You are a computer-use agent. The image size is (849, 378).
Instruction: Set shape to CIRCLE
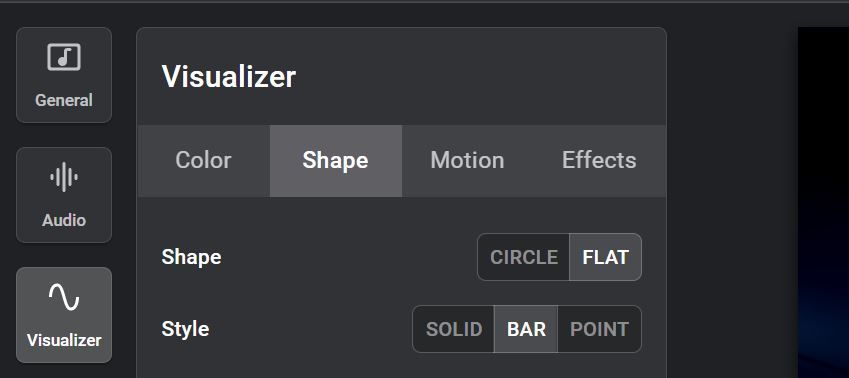click(x=524, y=257)
